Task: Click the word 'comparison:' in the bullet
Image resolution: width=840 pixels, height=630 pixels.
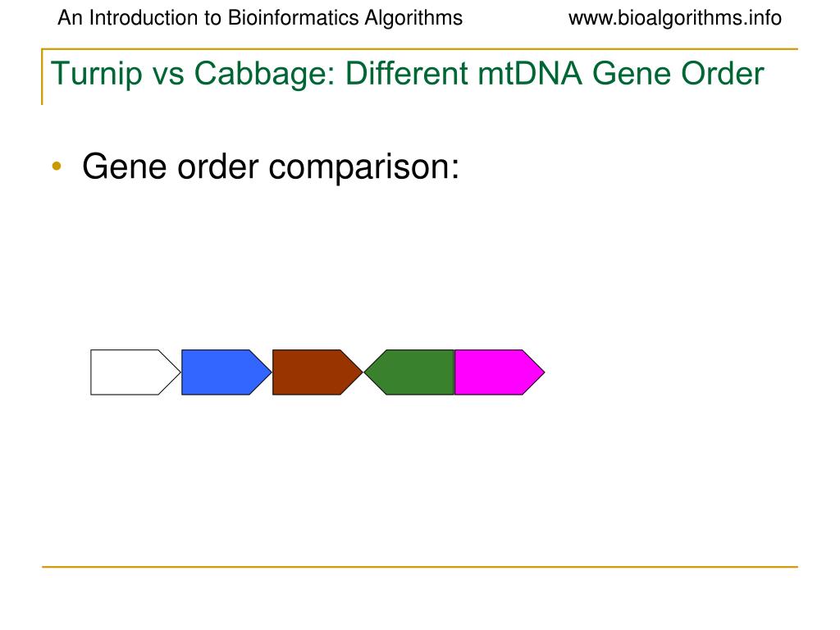Action: click(363, 168)
